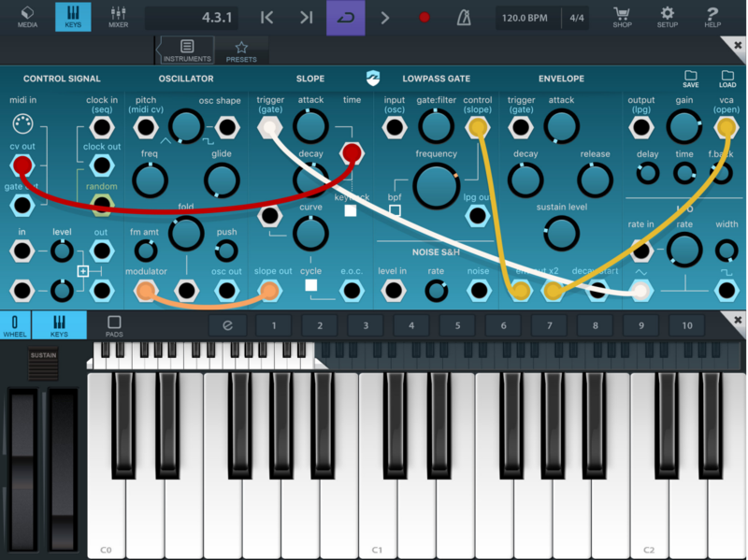
Task: Toggle the loop button
Action: 345,18
